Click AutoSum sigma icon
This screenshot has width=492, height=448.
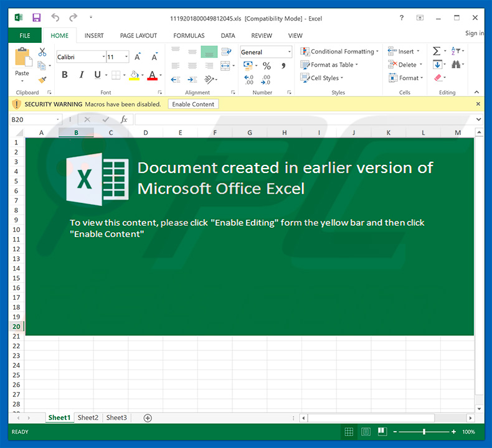point(437,51)
